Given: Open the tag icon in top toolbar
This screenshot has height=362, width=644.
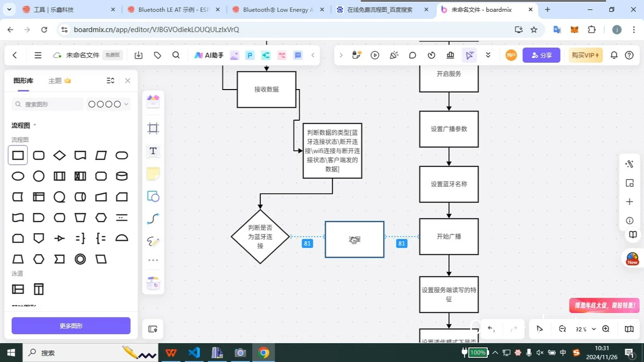Looking at the screenshot, I should (x=157, y=55).
